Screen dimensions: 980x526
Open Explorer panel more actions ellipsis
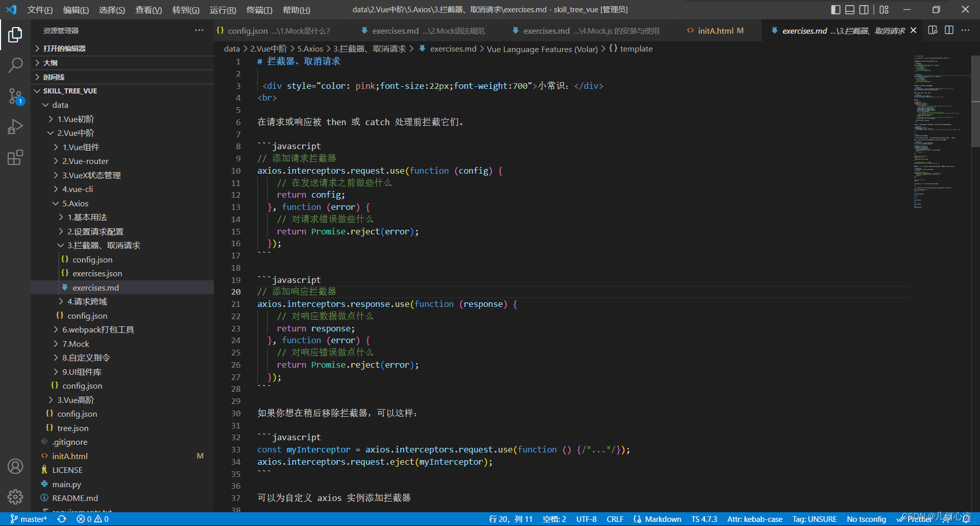click(x=199, y=31)
